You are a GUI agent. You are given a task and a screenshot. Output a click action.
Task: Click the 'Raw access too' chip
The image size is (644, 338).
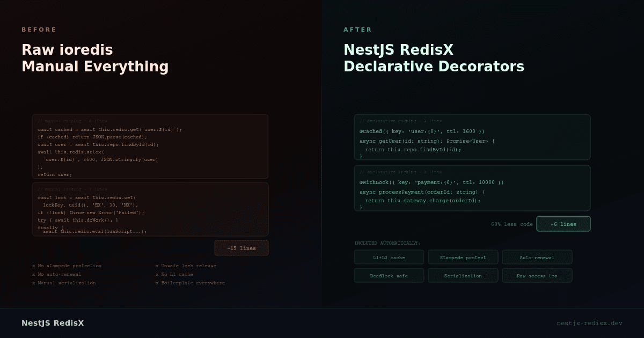(x=537, y=275)
